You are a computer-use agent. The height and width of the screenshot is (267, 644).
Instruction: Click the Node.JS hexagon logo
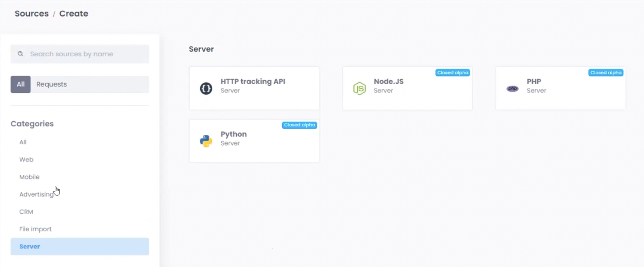[x=359, y=88]
